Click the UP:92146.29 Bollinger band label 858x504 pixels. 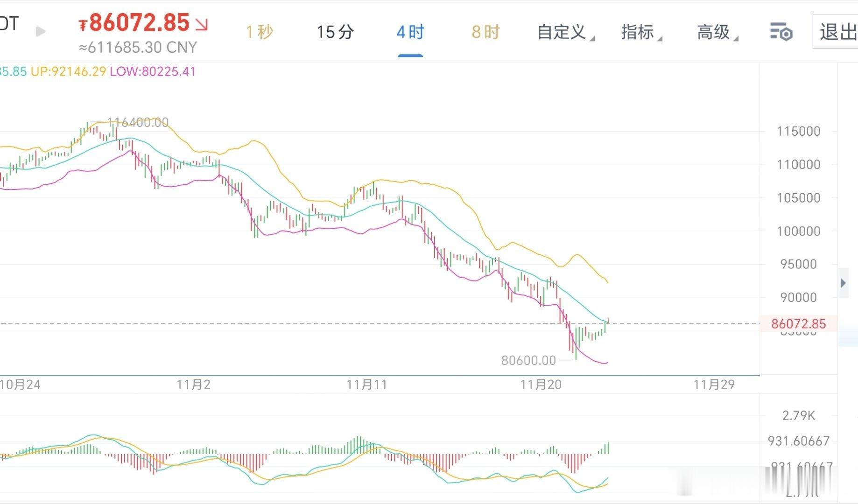[x=67, y=72]
